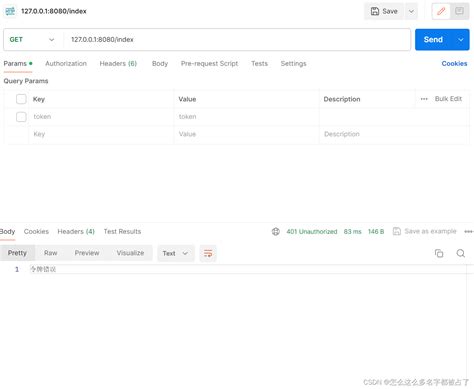
Task: Select the Preview view
Action: tap(87, 253)
